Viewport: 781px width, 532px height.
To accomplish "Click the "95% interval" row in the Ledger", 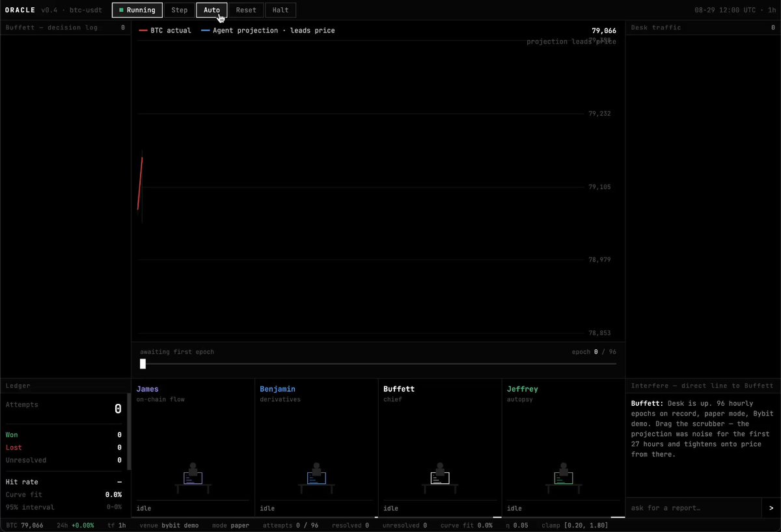I will pyautogui.click(x=64, y=507).
